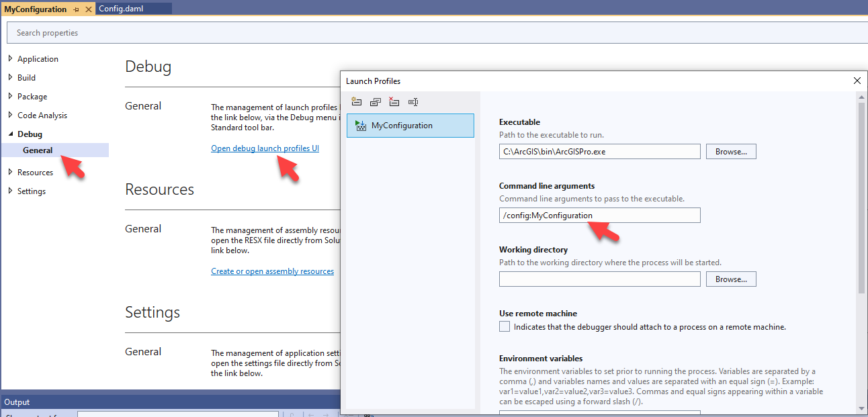
Task: Switch to the Config.daml tab
Action: click(120, 9)
